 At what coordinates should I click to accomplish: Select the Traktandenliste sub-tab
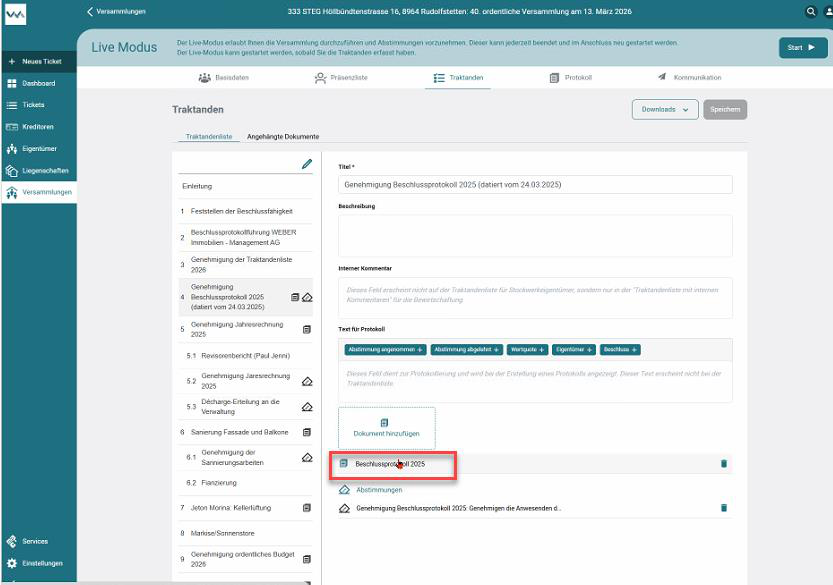coord(209,137)
